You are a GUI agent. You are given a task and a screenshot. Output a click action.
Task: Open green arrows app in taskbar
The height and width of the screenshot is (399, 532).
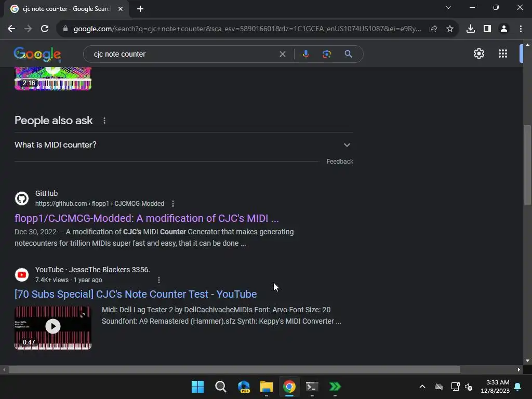click(x=335, y=387)
